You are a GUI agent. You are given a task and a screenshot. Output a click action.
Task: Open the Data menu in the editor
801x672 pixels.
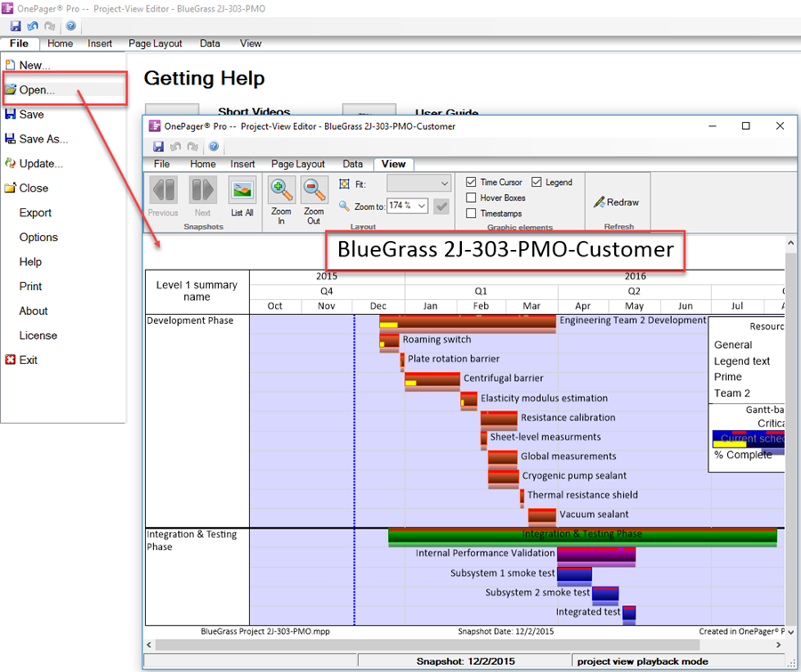pyautogui.click(x=352, y=164)
